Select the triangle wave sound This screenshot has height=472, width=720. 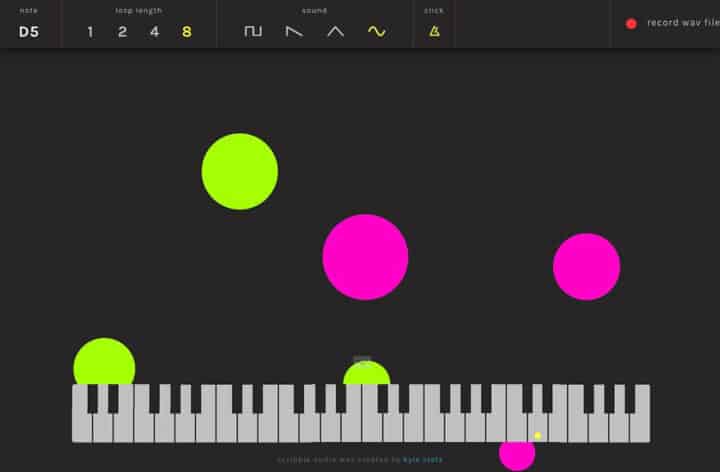point(335,31)
